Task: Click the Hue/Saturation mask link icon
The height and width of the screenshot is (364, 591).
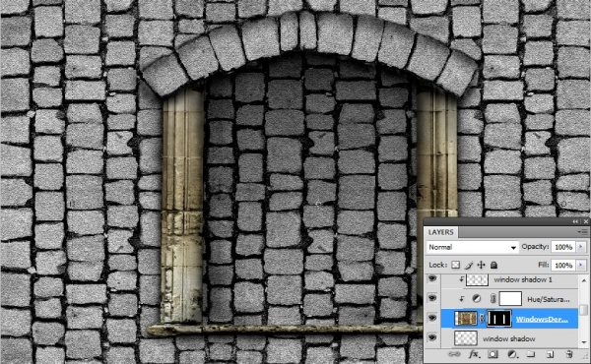Action: pos(492,299)
